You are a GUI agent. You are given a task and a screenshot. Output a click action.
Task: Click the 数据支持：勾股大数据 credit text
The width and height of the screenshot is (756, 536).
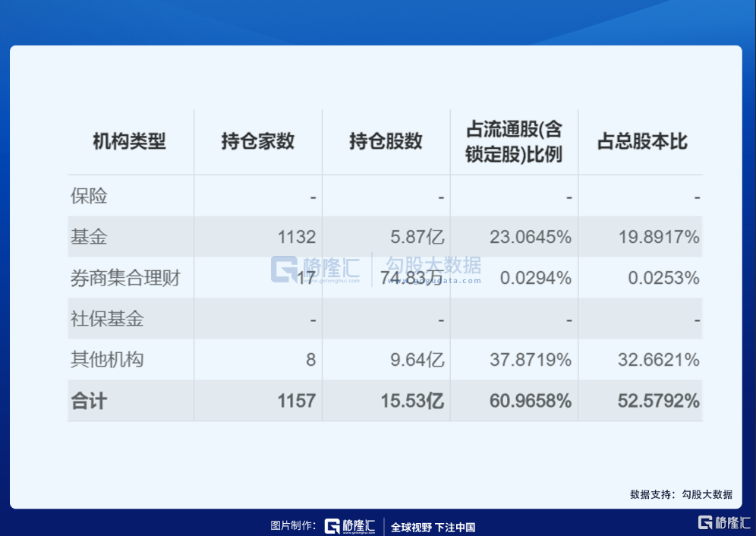click(x=681, y=494)
